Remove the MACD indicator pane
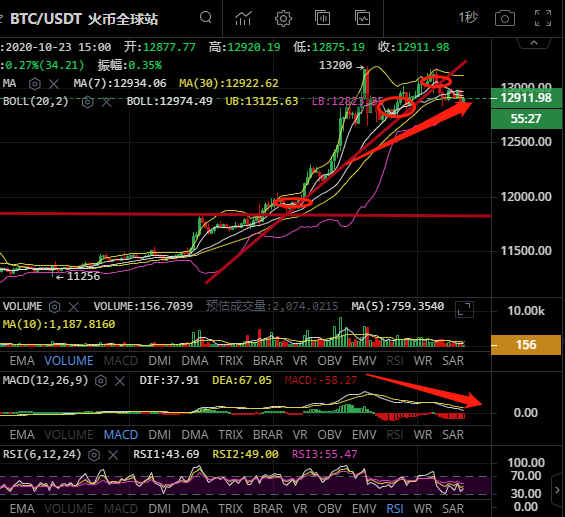Viewport: 565px width, 517px height. pos(120,381)
